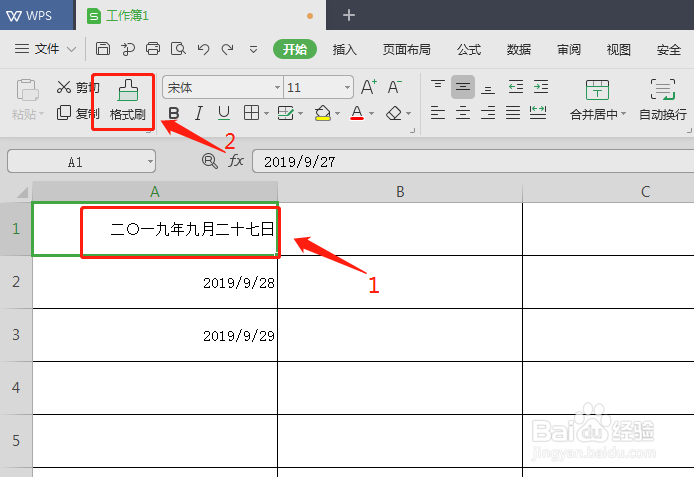Switch to 开始 tab
Image resolution: width=694 pixels, height=477 pixels.
pos(295,49)
